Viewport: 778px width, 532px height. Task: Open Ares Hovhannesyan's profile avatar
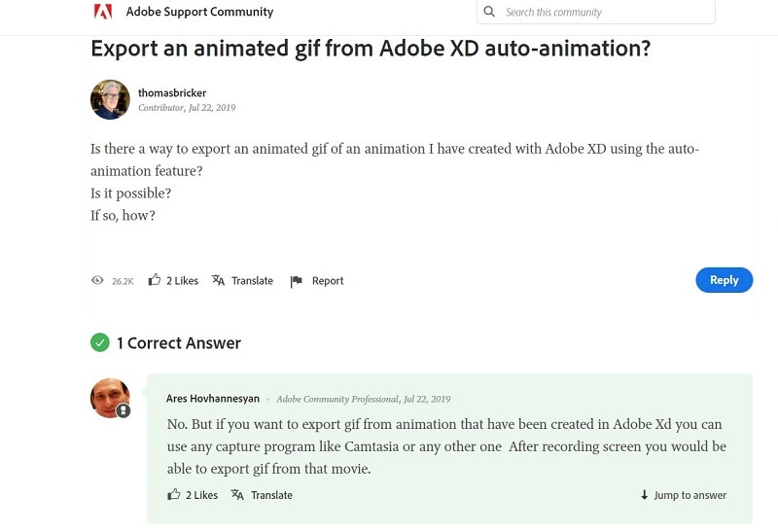110,398
